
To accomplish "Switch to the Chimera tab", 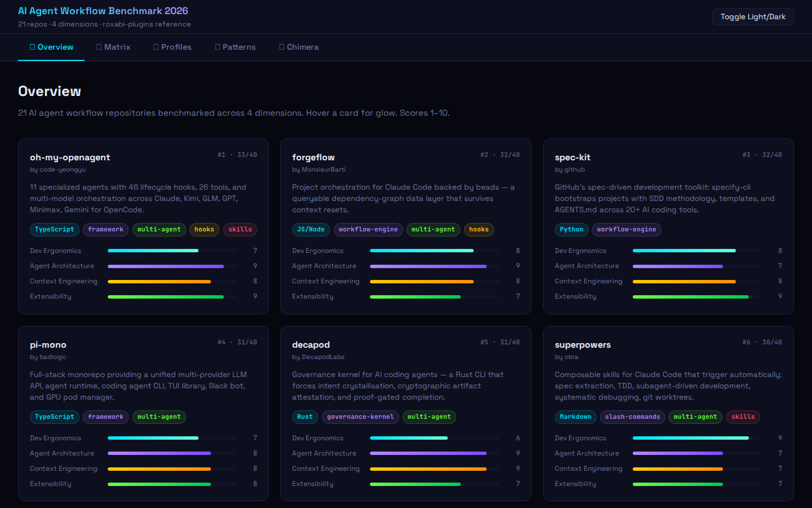I will coord(298,47).
